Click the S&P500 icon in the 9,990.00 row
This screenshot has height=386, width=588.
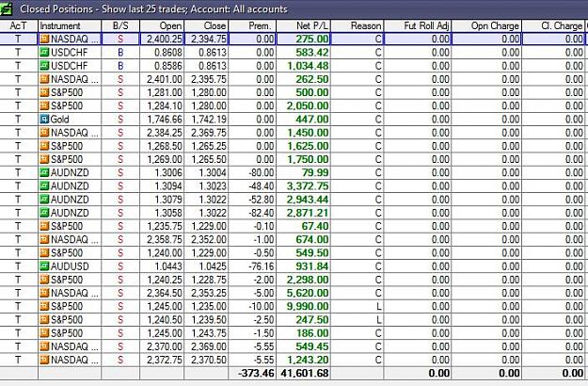pyautogui.click(x=44, y=306)
